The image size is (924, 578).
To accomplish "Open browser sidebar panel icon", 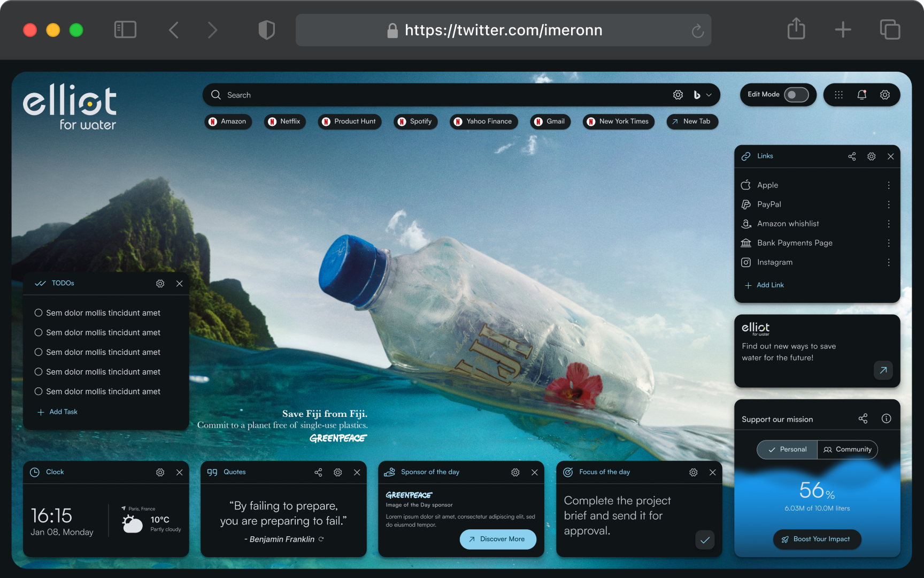I will click(x=125, y=29).
